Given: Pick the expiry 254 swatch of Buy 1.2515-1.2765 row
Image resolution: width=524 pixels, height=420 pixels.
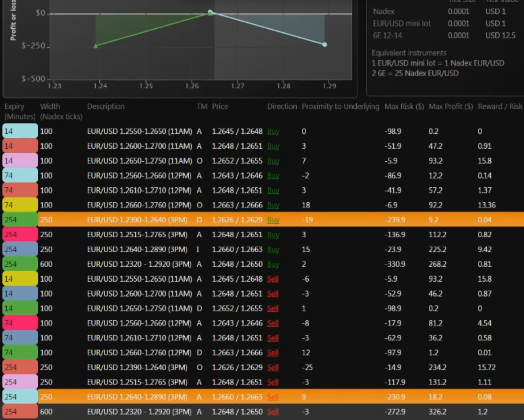Looking at the screenshot, I should (20, 234).
